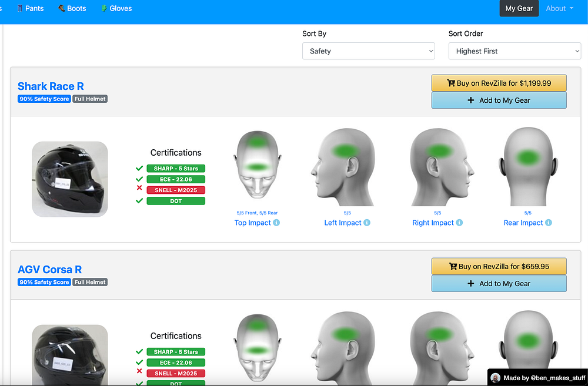Image resolution: width=588 pixels, height=386 pixels.
Task: Click the Full Helmet badge for AGV Corsa R
Action: [x=90, y=282]
